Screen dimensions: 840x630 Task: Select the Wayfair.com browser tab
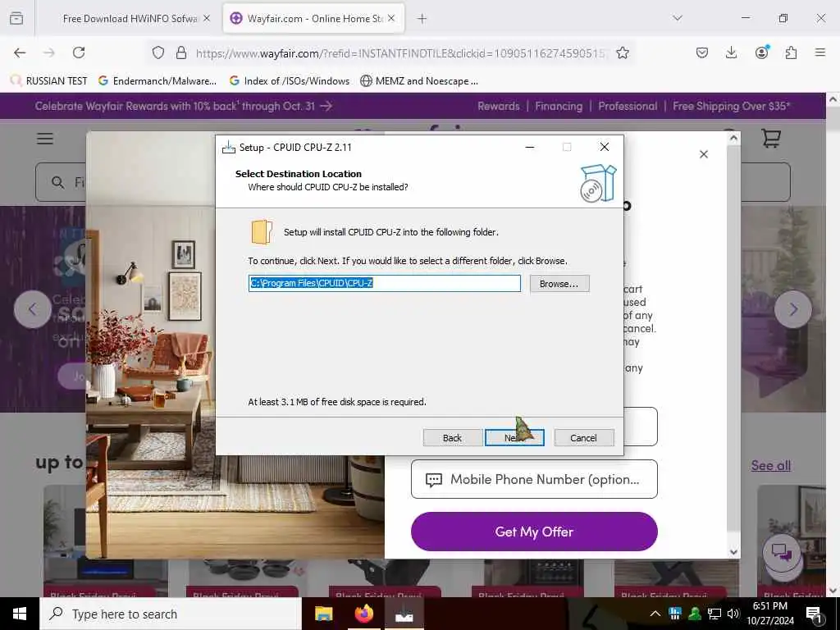pyautogui.click(x=313, y=19)
